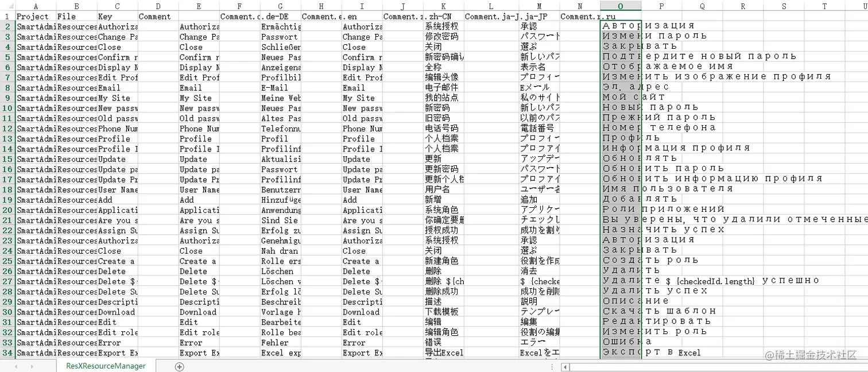Click the previous sheet navigation arrow

[x=15, y=366]
